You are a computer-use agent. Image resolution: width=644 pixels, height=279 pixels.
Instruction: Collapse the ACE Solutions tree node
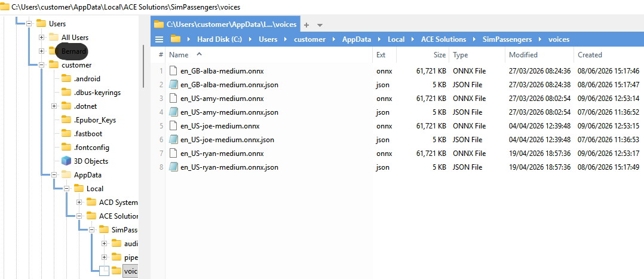79,216
